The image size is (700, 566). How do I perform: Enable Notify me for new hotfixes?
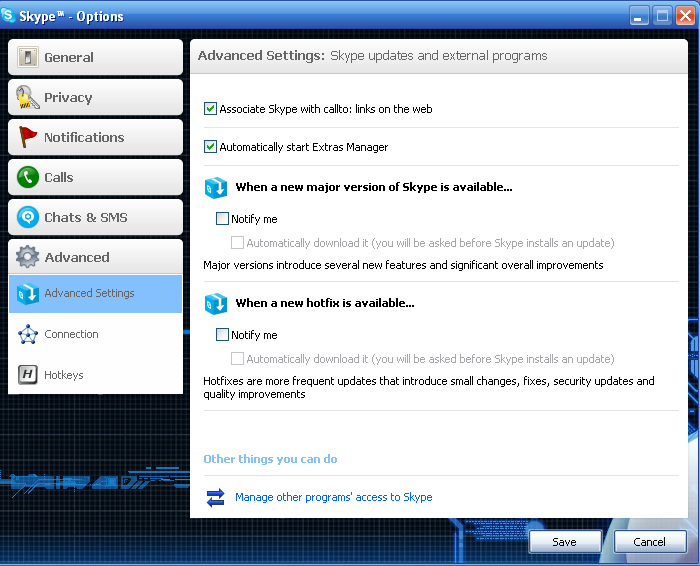[x=222, y=335]
